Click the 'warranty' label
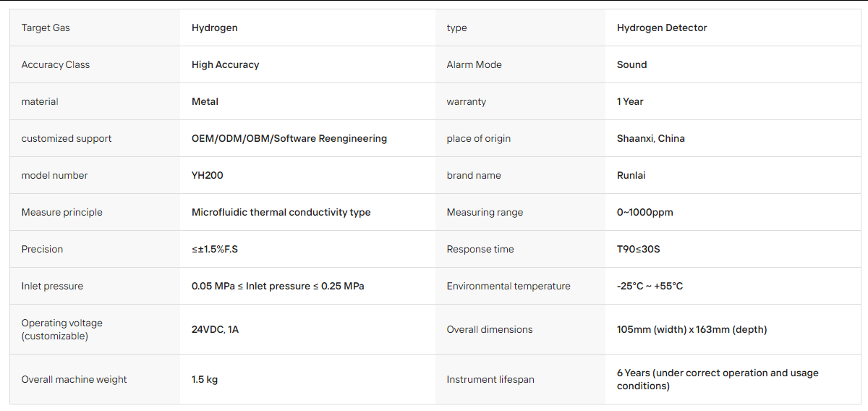Viewport: 868px width, 411px height. [467, 102]
